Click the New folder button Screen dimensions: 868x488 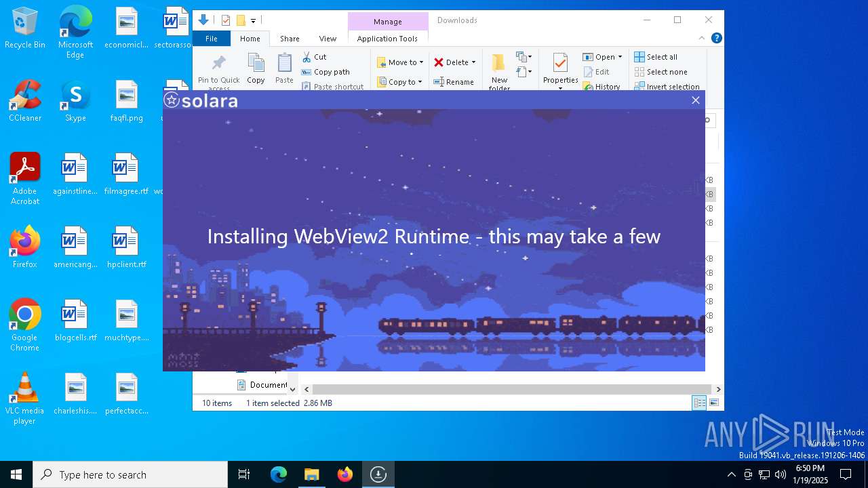tap(499, 72)
